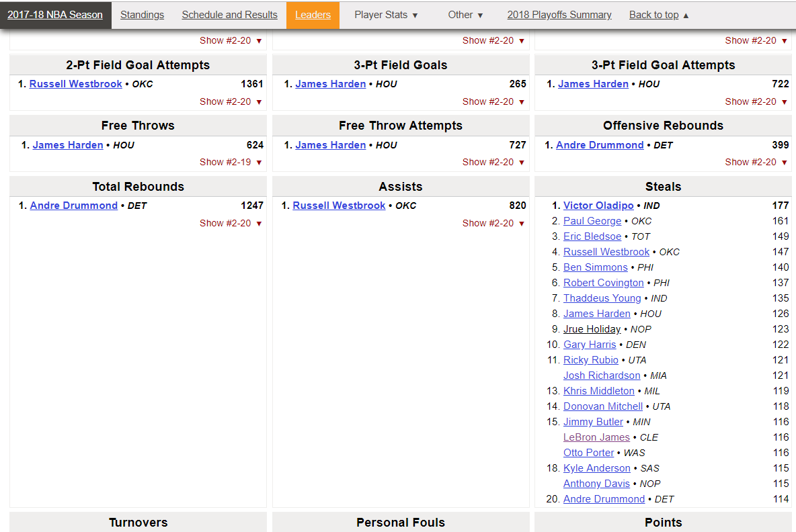Image resolution: width=796 pixels, height=532 pixels.
Task: Open James Harden in 3-Pt Field Goals
Action: tap(331, 84)
